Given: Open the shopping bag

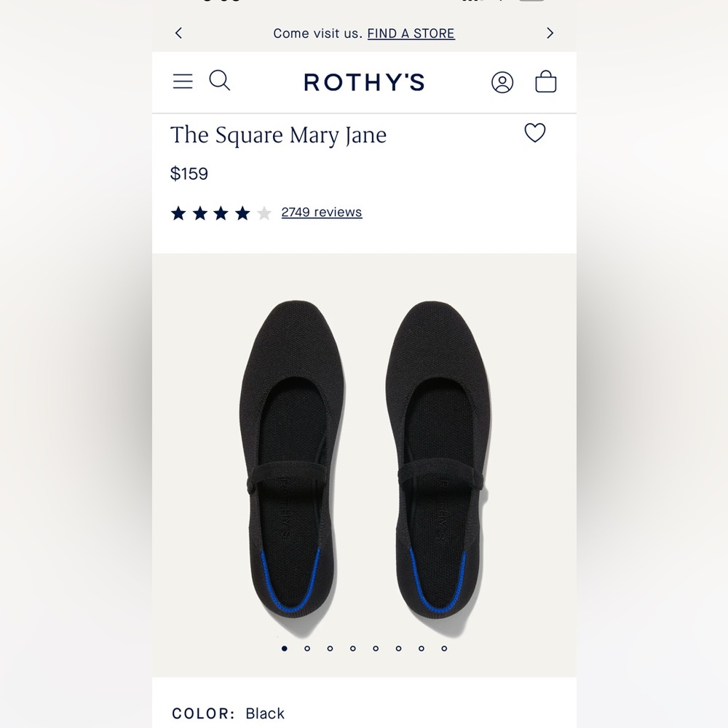Looking at the screenshot, I should 546,82.
